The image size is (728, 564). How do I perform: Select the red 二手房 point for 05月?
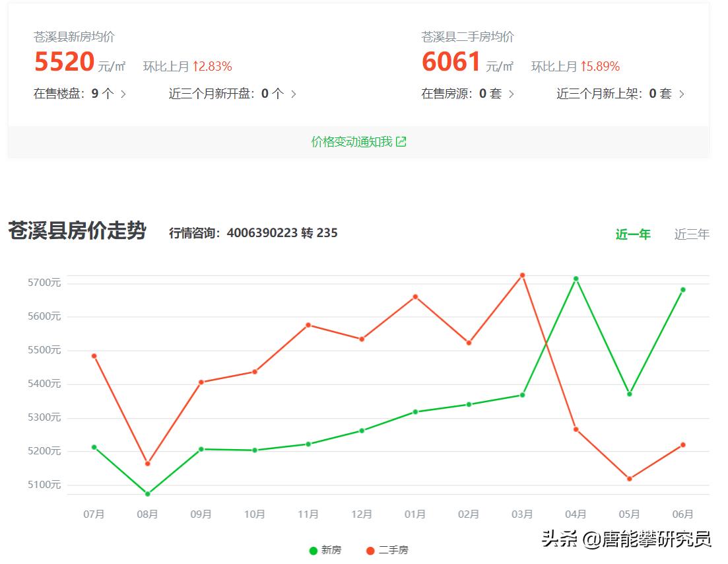pos(630,479)
